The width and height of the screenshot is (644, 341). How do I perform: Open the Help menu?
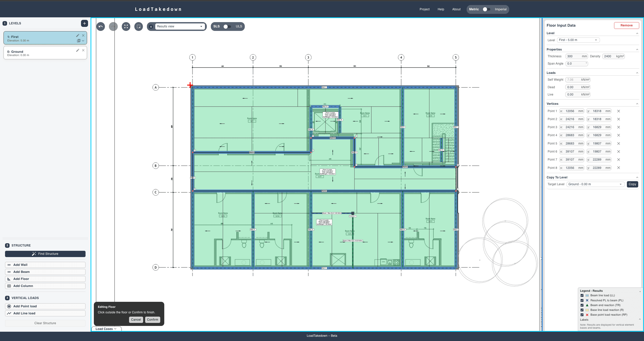pos(441,9)
